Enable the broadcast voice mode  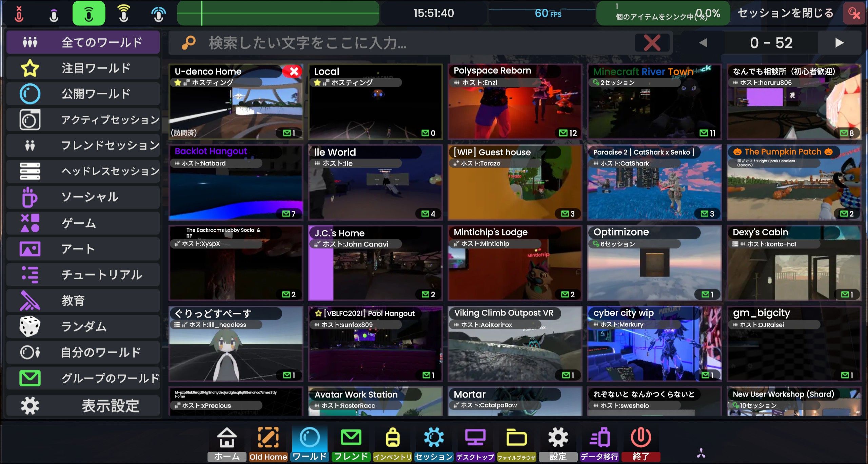tap(159, 14)
